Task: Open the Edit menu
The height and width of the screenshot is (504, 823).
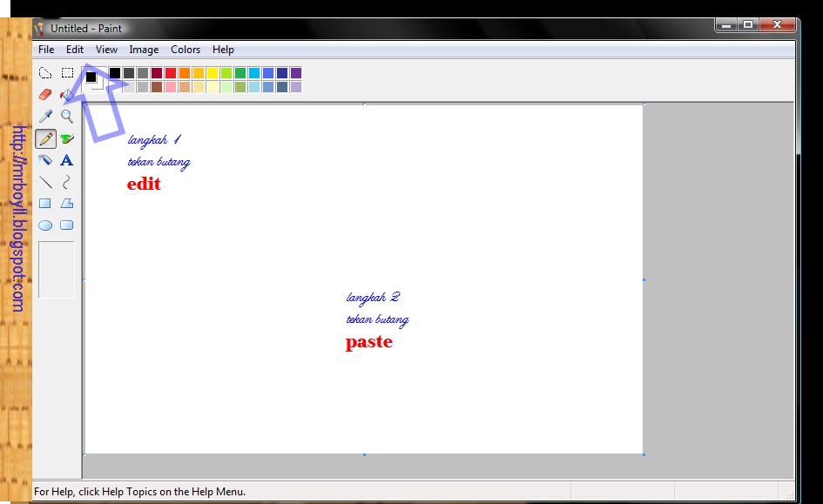Action: (x=75, y=50)
